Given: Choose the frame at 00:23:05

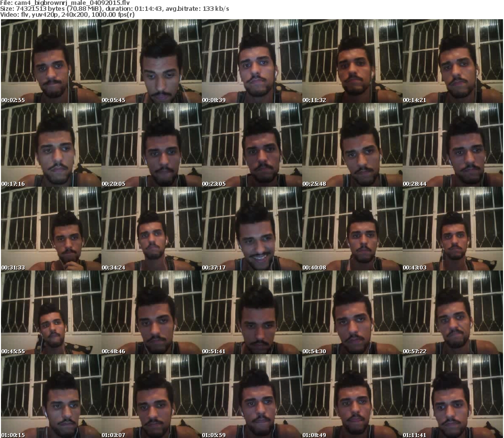Looking at the screenshot, I should pos(252,145).
